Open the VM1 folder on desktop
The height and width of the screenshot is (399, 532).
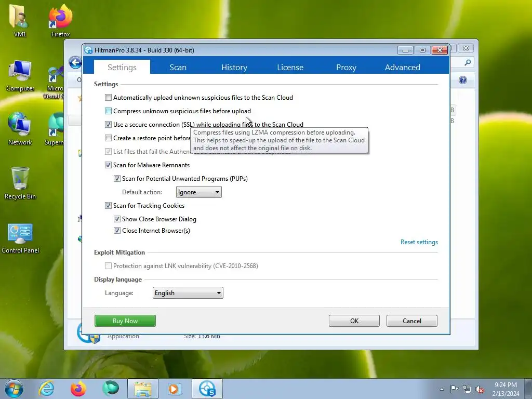(x=20, y=20)
